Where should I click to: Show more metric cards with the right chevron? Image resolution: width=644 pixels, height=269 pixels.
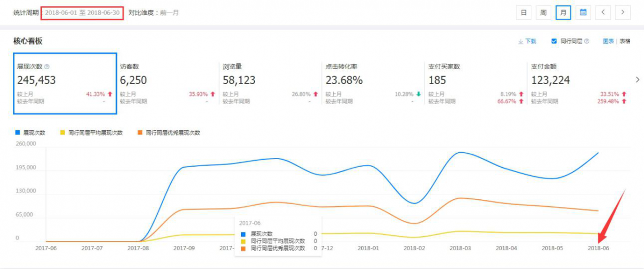tap(637, 80)
